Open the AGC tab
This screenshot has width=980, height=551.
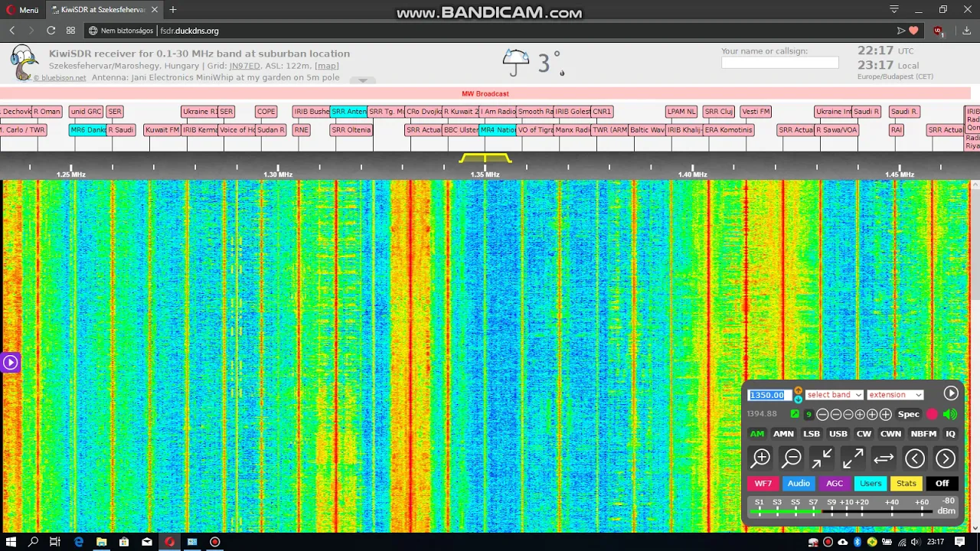click(835, 484)
